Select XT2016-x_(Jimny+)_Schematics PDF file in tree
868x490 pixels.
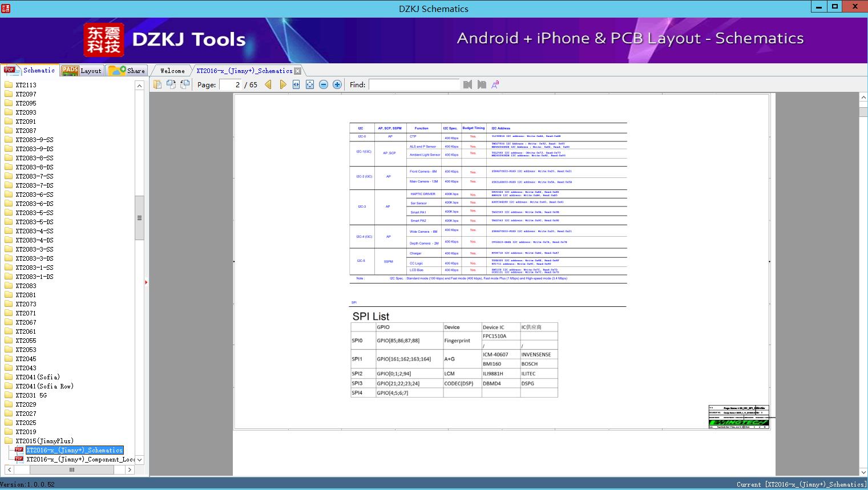click(74, 450)
